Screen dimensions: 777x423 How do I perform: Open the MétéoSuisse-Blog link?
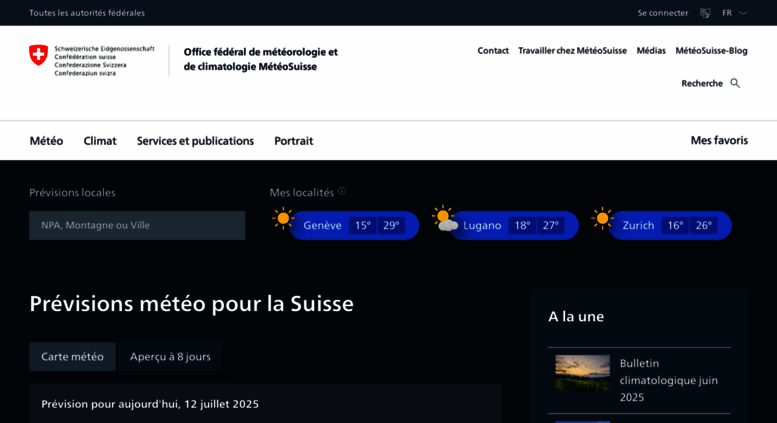(x=711, y=51)
